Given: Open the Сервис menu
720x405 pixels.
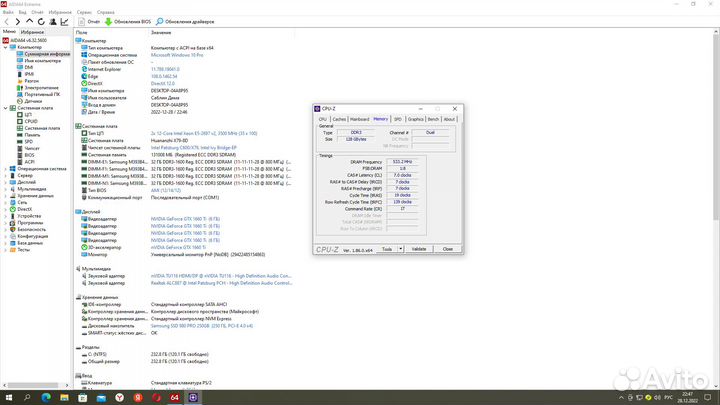Looking at the screenshot, I should (84, 12).
